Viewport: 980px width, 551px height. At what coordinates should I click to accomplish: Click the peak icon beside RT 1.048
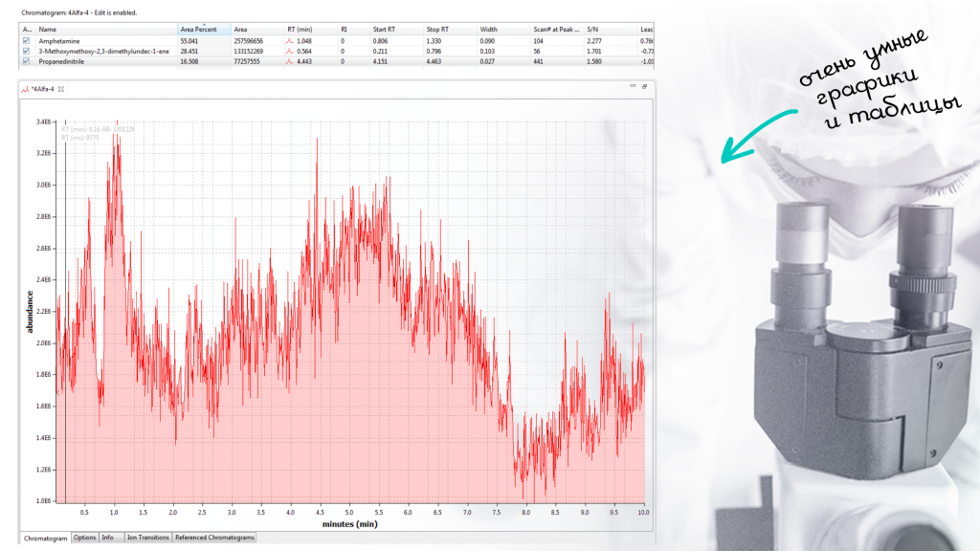click(x=291, y=41)
